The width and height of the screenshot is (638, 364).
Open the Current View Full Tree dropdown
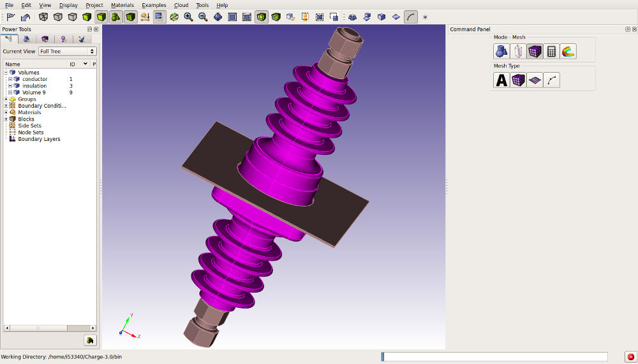67,51
